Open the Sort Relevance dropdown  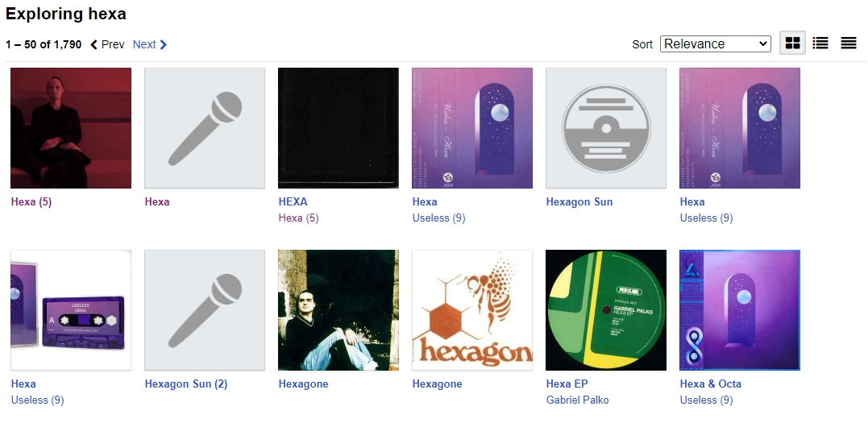pos(715,44)
